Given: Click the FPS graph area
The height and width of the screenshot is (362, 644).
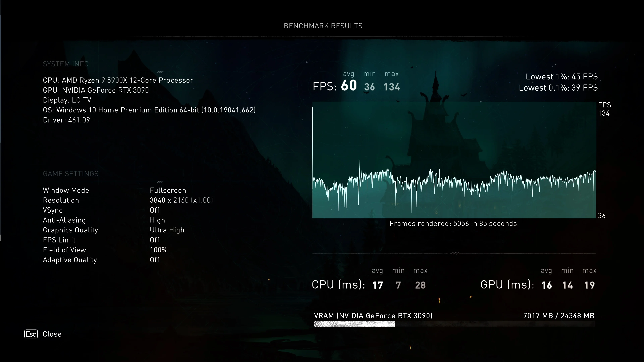Looking at the screenshot, I should click(454, 160).
